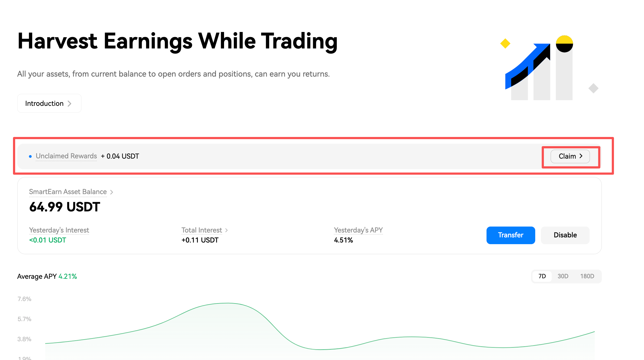
Task: Click the peak of the APY chart line
Action: click(228, 303)
